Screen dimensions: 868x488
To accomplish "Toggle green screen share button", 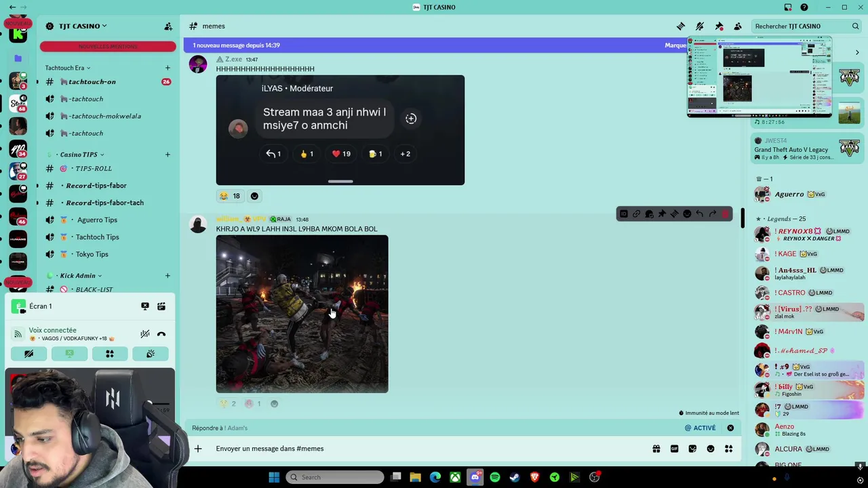I will click(x=69, y=354).
